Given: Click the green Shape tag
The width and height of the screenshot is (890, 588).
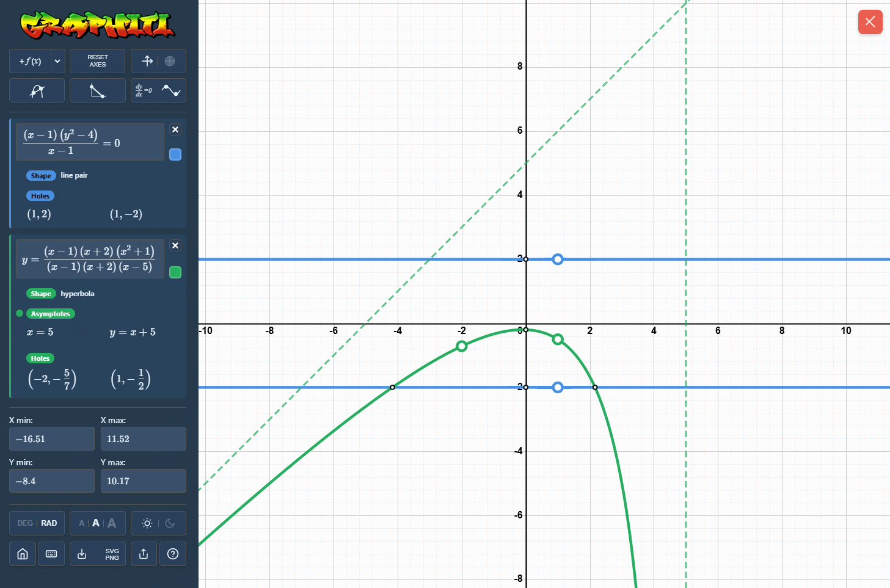Looking at the screenshot, I should click(x=41, y=294).
